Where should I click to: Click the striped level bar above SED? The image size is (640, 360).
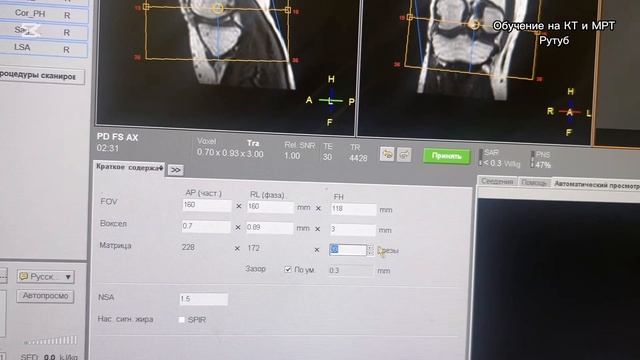(51, 340)
